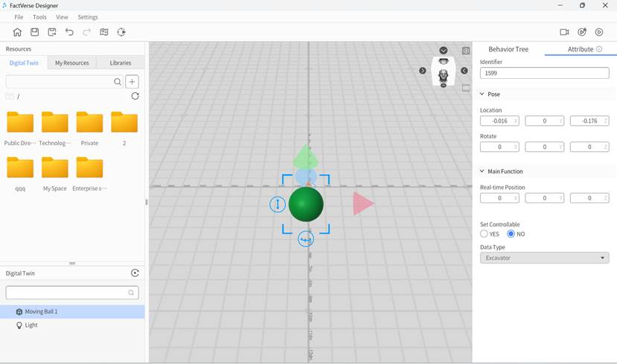
Task: Collapse the Main Function section
Action: pos(482,171)
